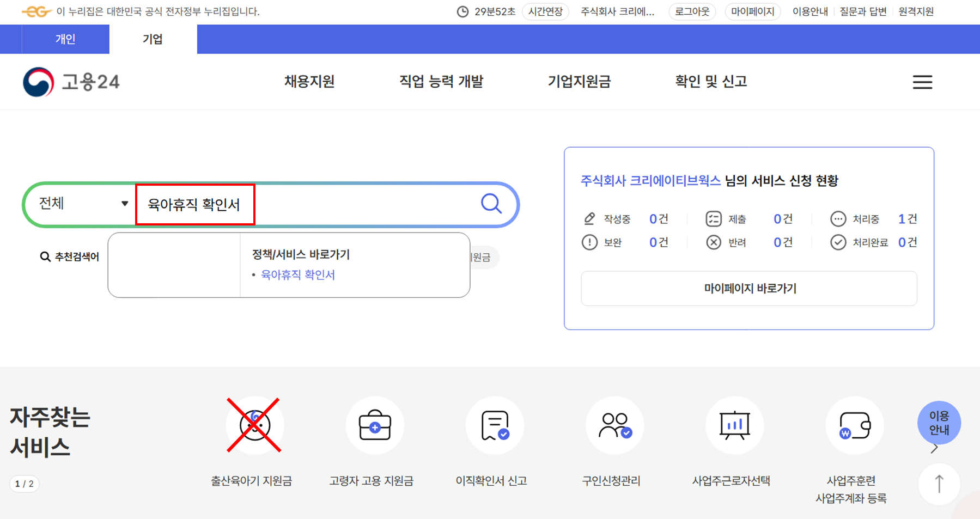Switch to the 기업 tab
980x519 pixels.
(153, 39)
